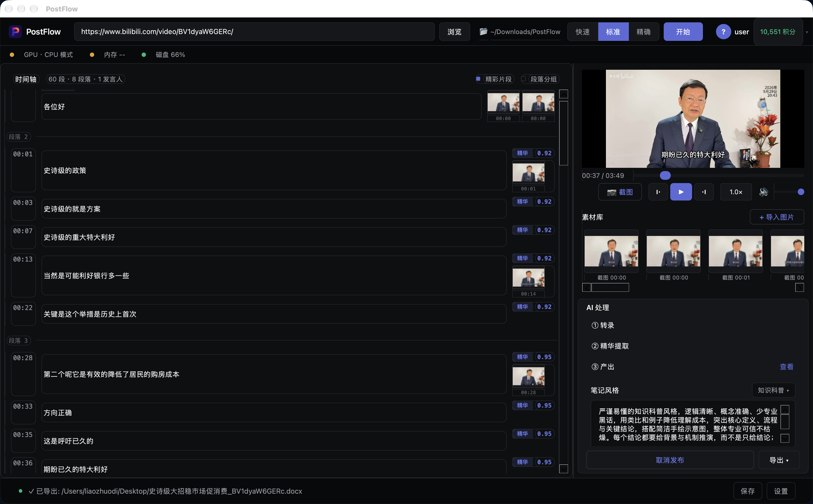813x504 pixels.
Task: Click 取消发布 button
Action: [670, 460]
